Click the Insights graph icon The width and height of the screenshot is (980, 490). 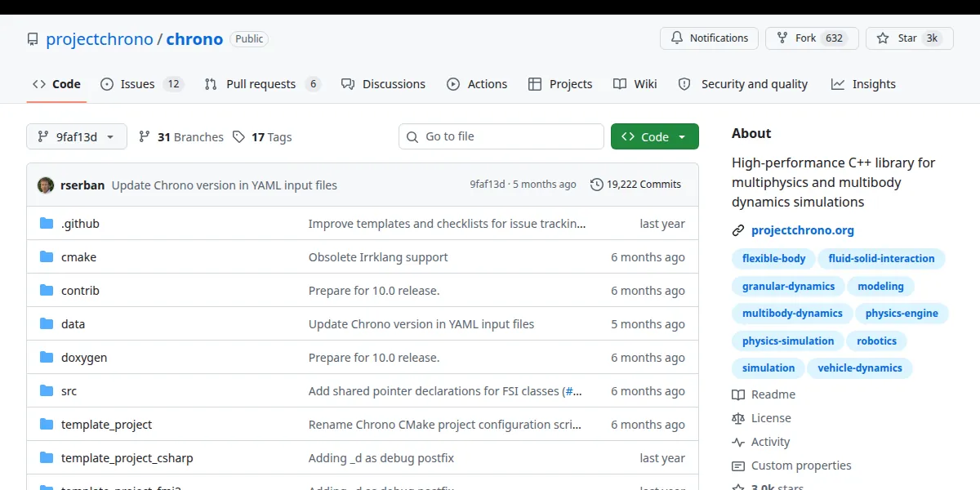838,84
